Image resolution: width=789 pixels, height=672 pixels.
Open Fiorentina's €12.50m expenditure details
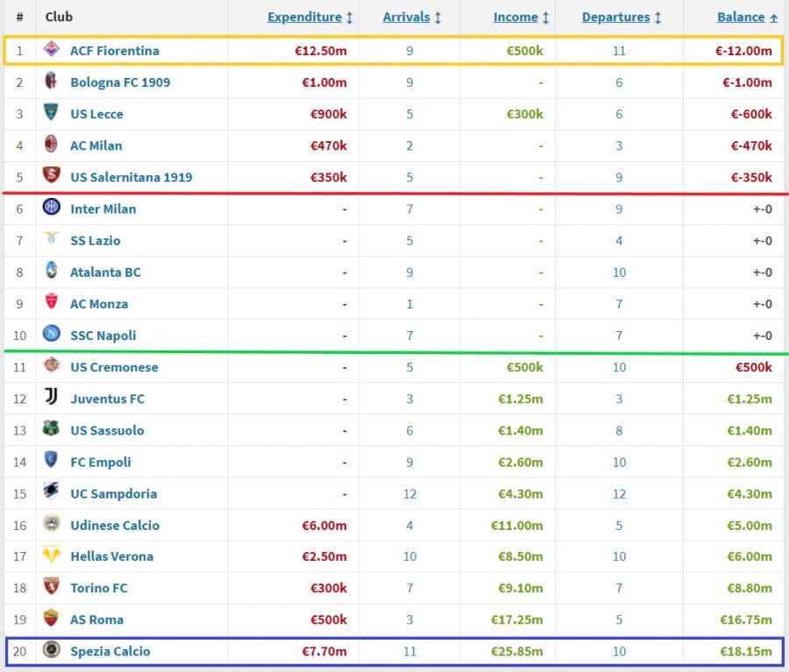click(x=320, y=51)
